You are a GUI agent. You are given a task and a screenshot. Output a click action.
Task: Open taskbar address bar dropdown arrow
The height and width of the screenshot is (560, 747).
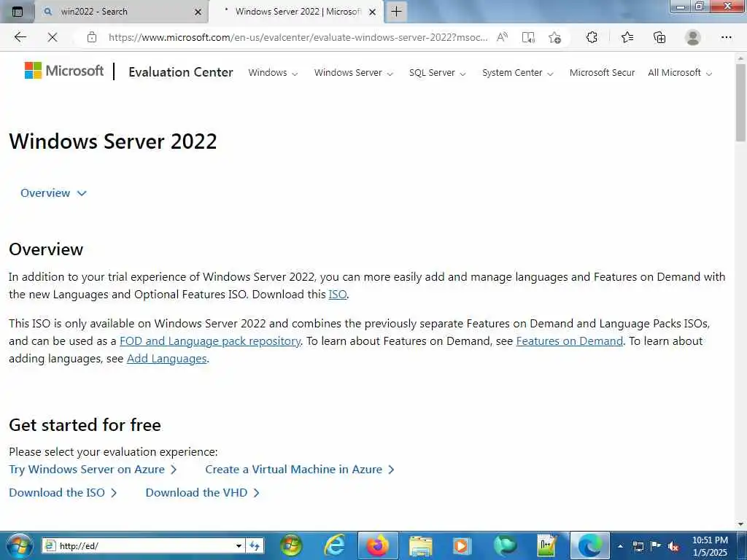239,545
